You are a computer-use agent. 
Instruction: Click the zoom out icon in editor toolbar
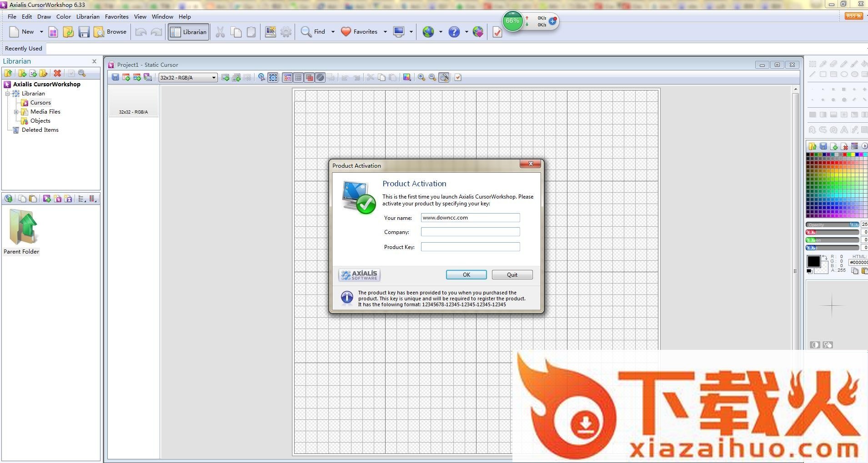click(432, 78)
